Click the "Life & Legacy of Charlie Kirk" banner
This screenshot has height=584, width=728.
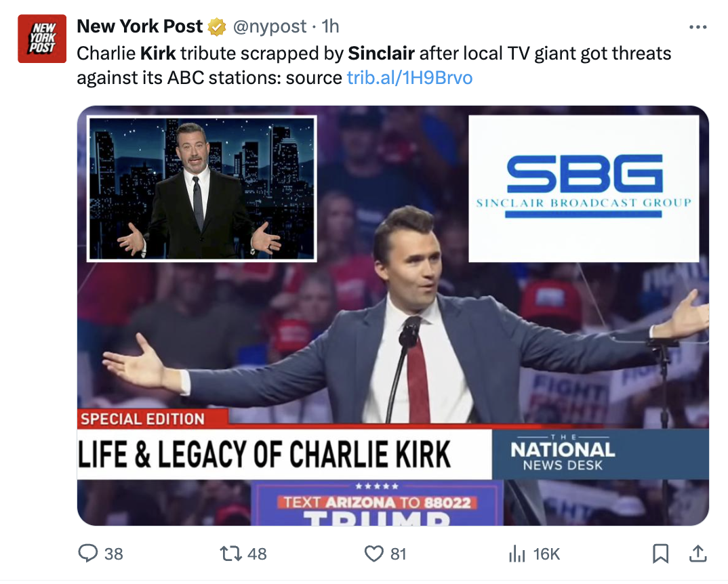pos(264,455)
